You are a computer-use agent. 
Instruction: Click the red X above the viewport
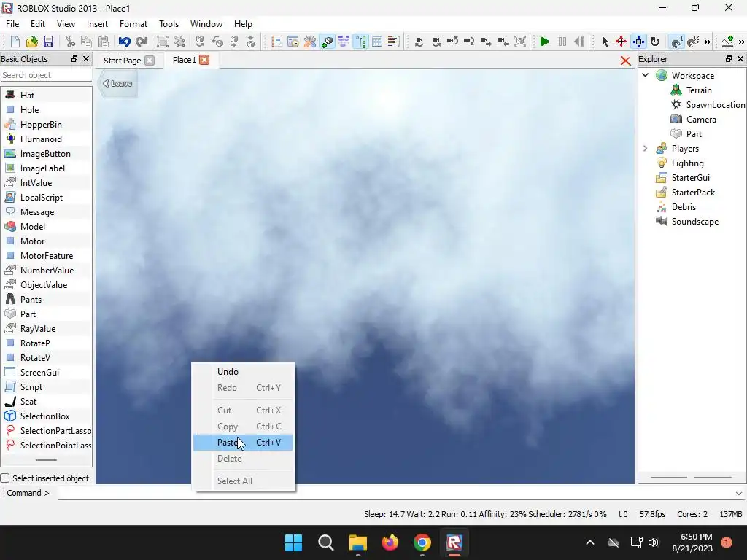625,61
